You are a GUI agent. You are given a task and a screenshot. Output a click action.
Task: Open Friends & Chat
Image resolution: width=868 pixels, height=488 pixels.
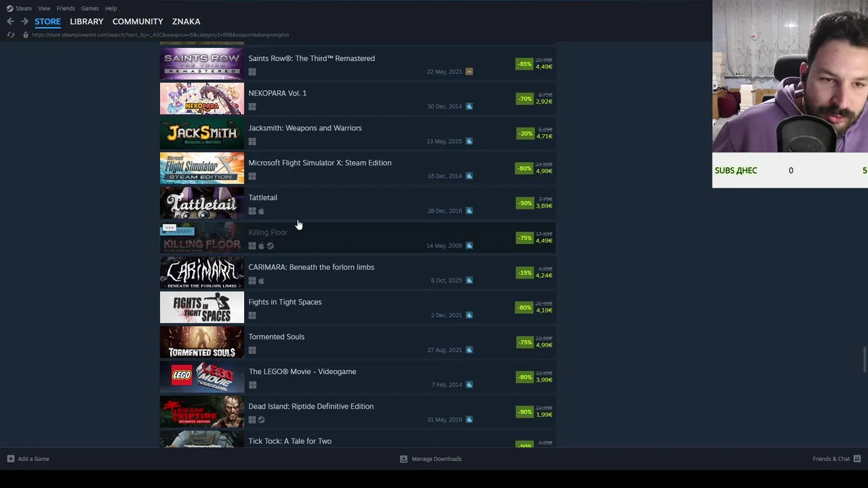(x=837, y=459)
